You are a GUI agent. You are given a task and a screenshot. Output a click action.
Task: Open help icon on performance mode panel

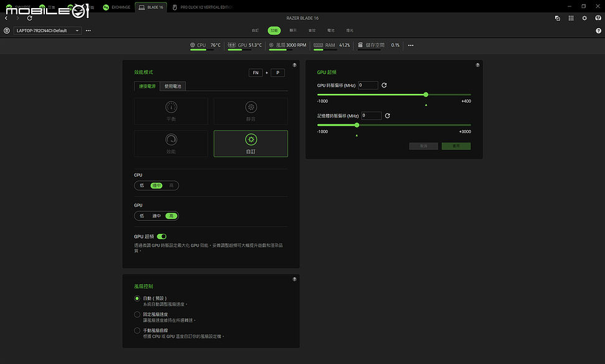[294, 65]
